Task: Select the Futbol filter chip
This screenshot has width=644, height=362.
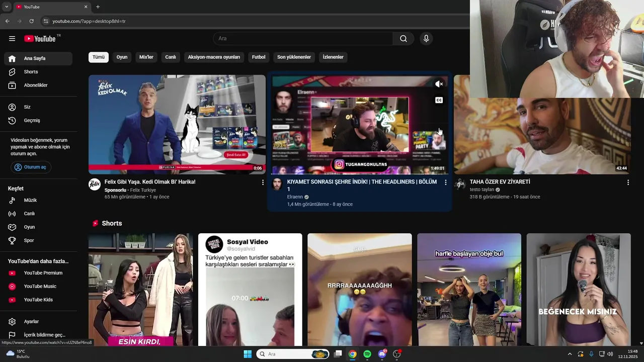Action: pyautogui.click(x=259, y=57)
